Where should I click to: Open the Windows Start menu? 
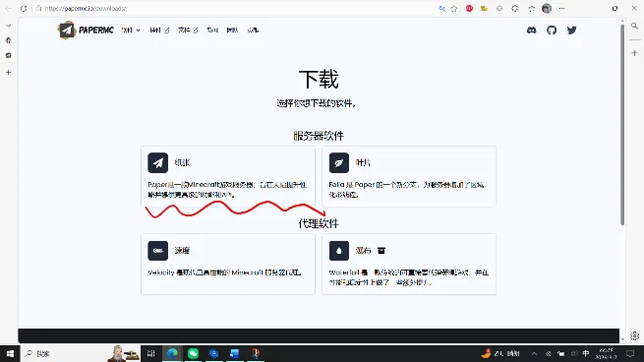pyautogui.click(x=10, y=353)
